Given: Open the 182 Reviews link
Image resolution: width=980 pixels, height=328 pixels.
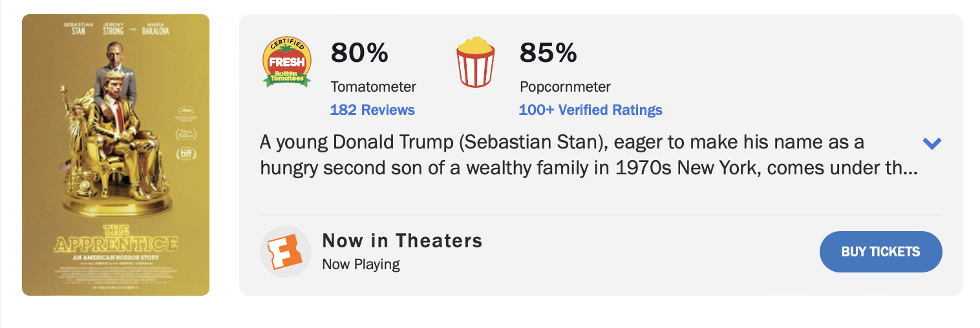Looking at the screenshot, I should pos(372,110).
